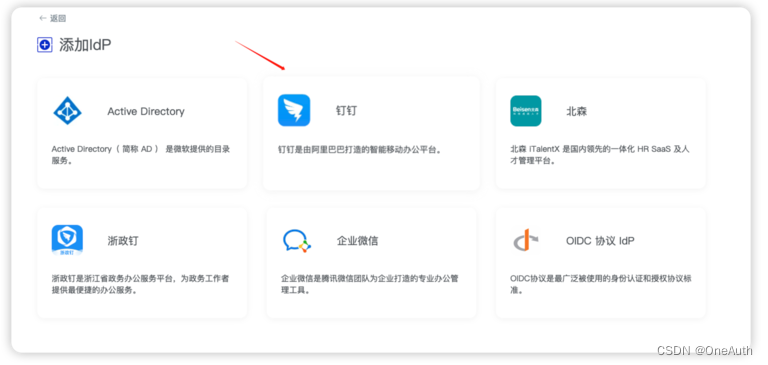The height and width of the screenshot is (365, 768).
Task: Click the OIDC OpenID logo icon
Action: tap(526, 240)
